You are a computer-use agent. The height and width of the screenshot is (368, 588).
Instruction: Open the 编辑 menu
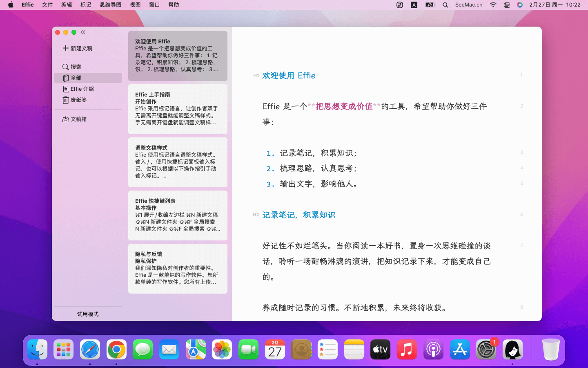[x=67, y=5]
